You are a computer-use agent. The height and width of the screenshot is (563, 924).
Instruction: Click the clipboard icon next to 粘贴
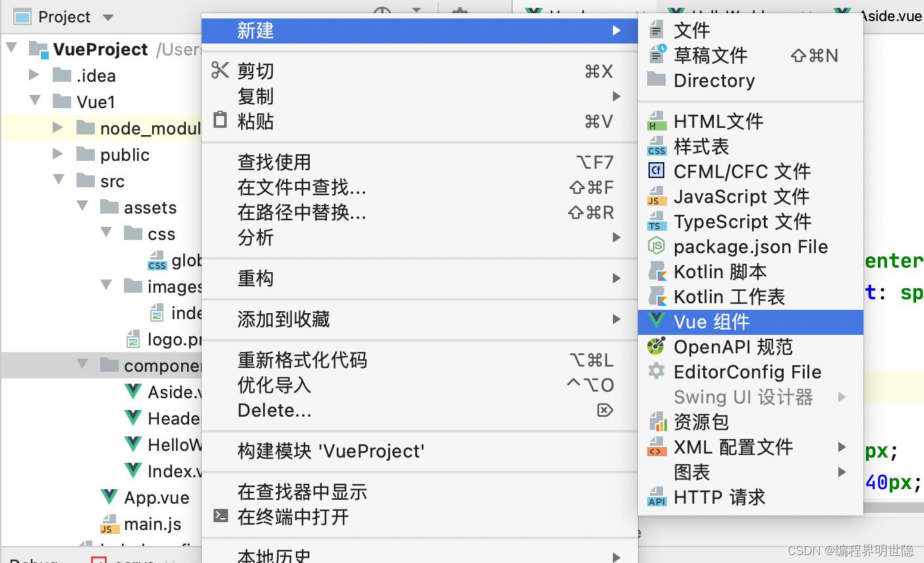220,121
